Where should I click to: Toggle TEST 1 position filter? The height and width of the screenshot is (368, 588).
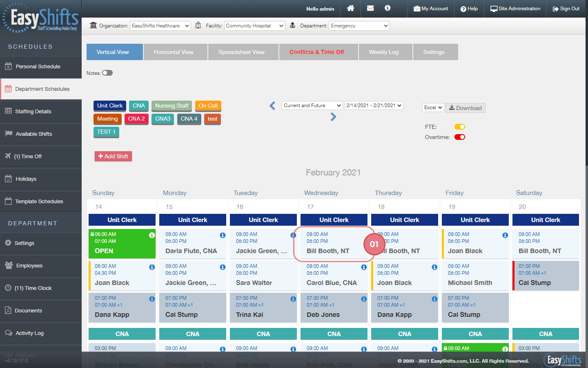click(x=106, y=132)
